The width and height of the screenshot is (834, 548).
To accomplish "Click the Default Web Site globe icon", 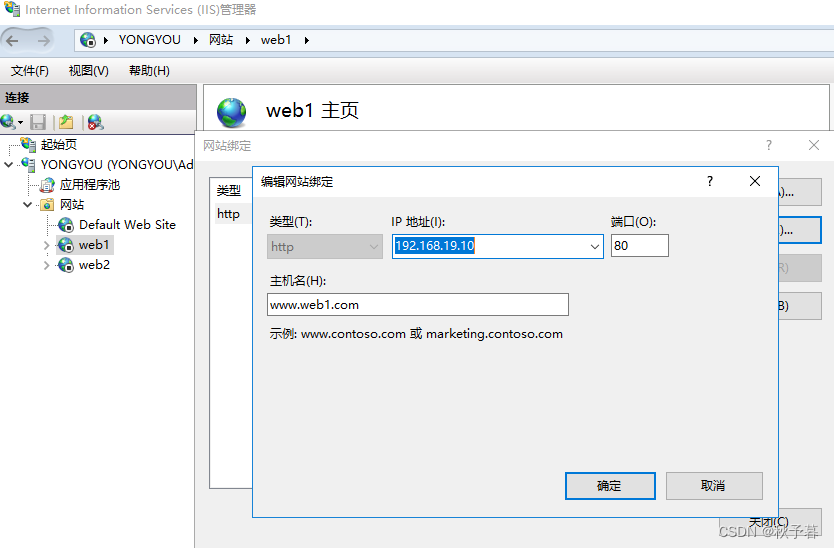I will pyautogui.click(x=66, y=225).
